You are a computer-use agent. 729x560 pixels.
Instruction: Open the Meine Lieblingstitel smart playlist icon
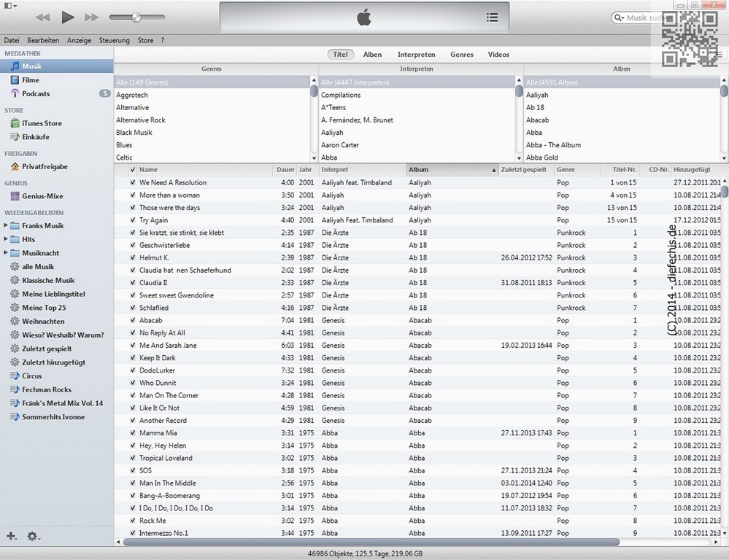click(x=15, y=294)
